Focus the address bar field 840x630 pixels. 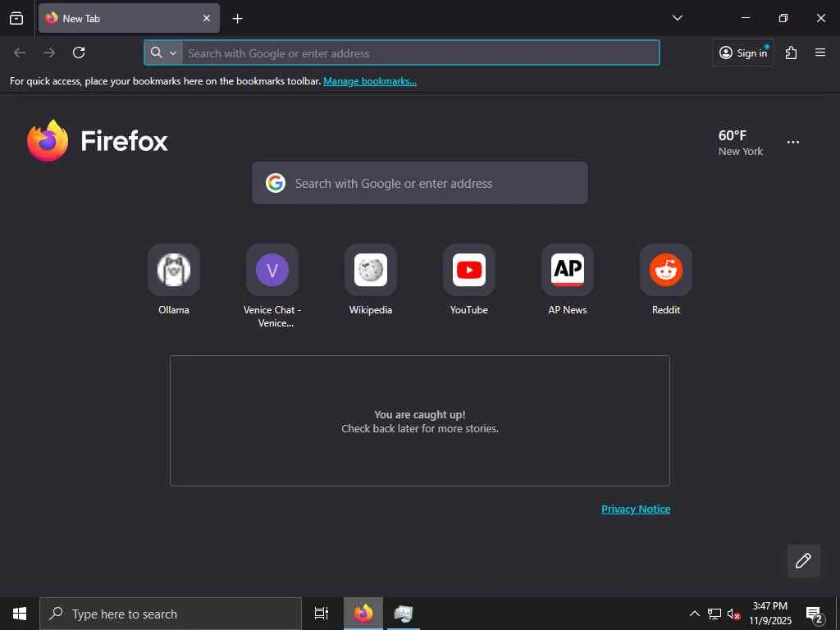tap(402, 52)
